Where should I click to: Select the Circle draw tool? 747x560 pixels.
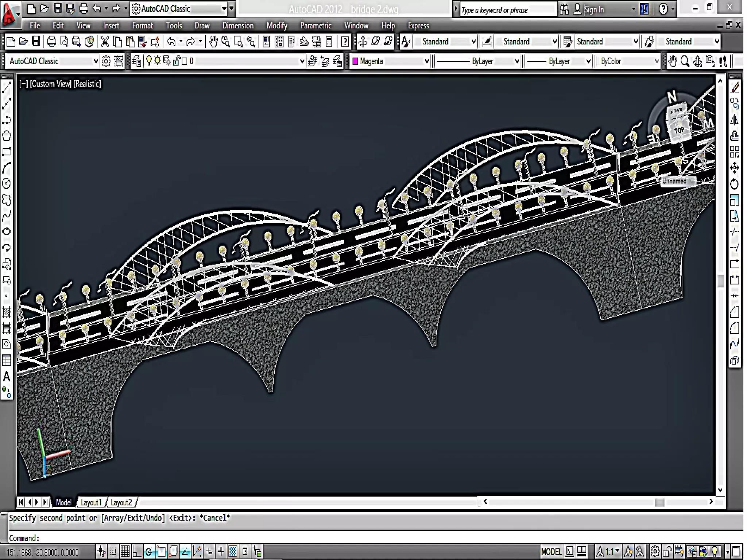(7, 183)
